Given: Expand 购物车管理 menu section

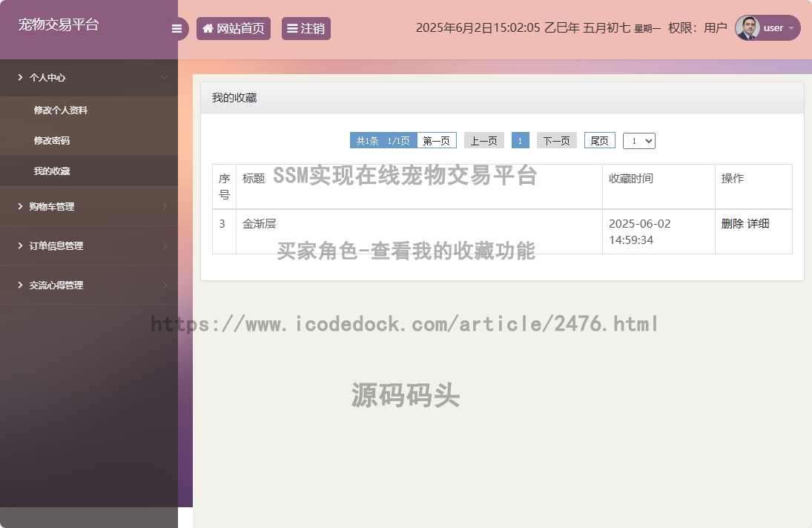Looking at the screenshot, I should click(89, 207).
